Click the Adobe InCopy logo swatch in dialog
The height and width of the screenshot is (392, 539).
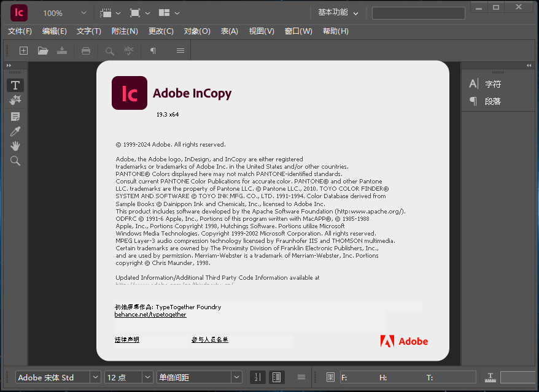click(x=129, y=93)
